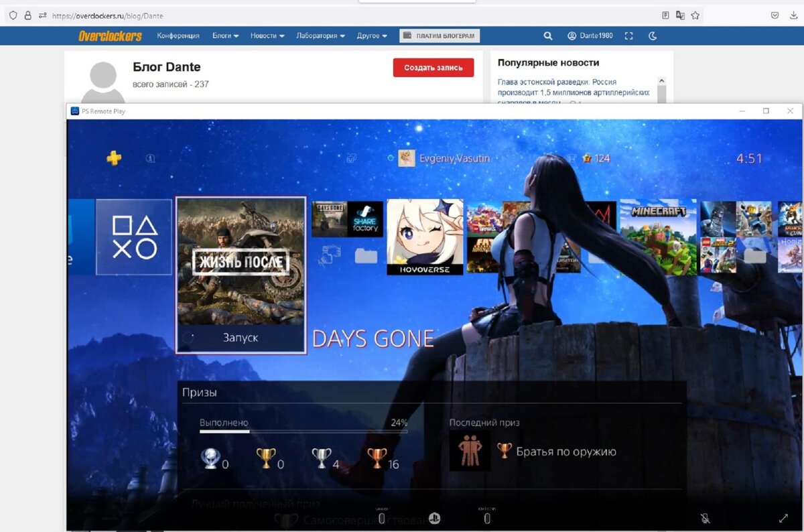Open trophies icon showing level 124
The image size is (804, 532).
tap(588, 158)
